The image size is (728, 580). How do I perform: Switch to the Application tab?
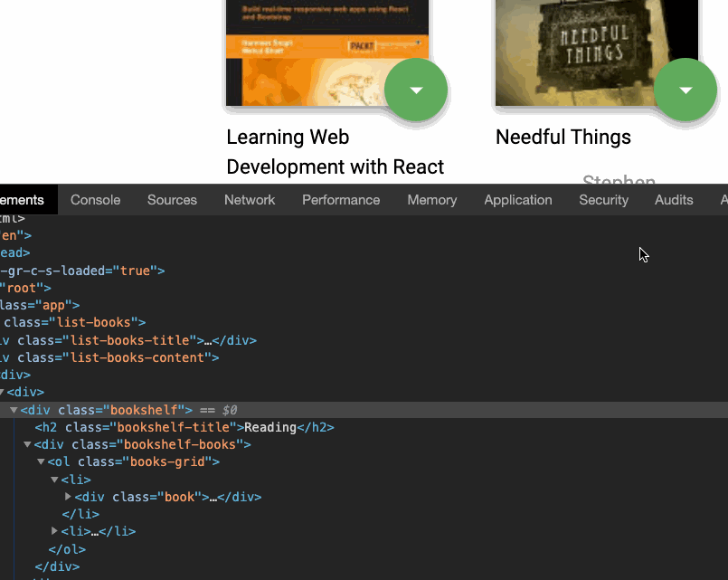point(518,200)
